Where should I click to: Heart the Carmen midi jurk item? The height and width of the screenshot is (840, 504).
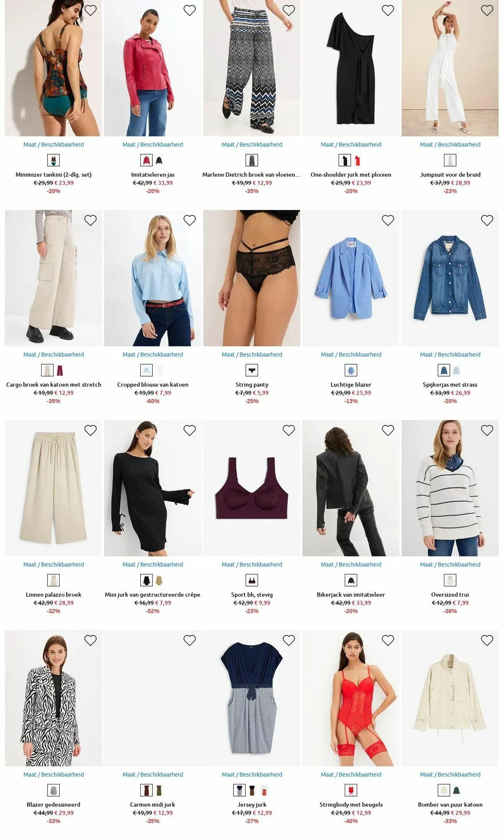click(x=190, y=640)
